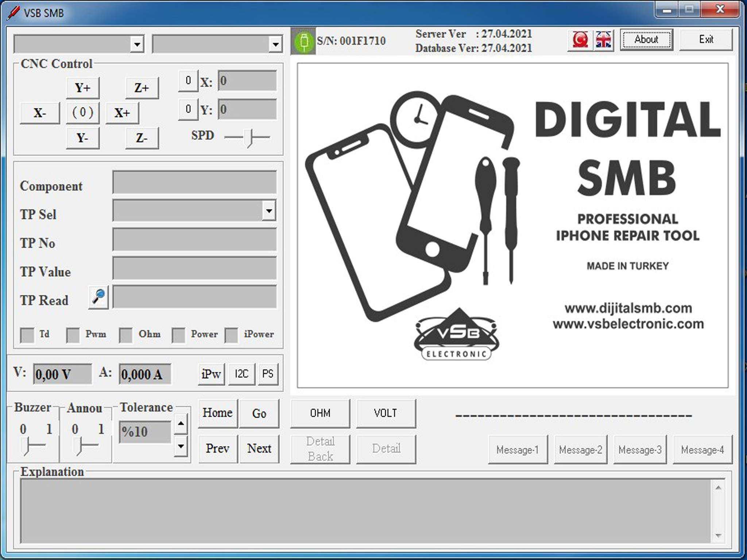The height and width of the screenshot is (560, 747).
Task: Increase Tolerance with up arrow
Action: (x=181, y=424)
